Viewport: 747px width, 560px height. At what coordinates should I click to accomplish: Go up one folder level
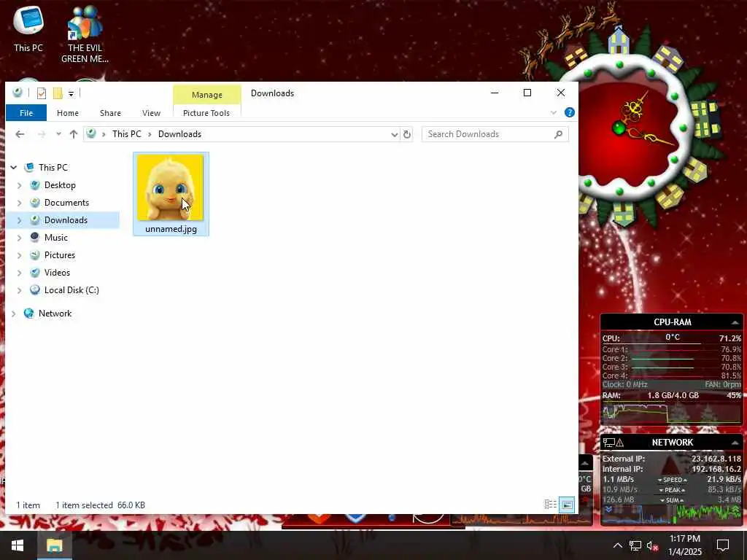pos(74,134)
